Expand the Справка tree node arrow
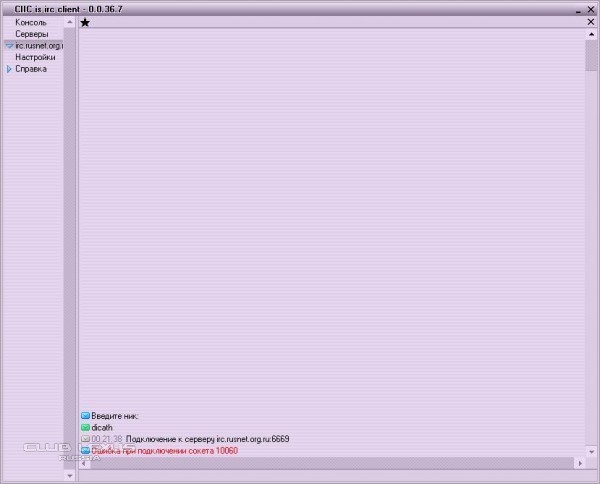This screenshot has width=600, height=484. tap(9, 69)
